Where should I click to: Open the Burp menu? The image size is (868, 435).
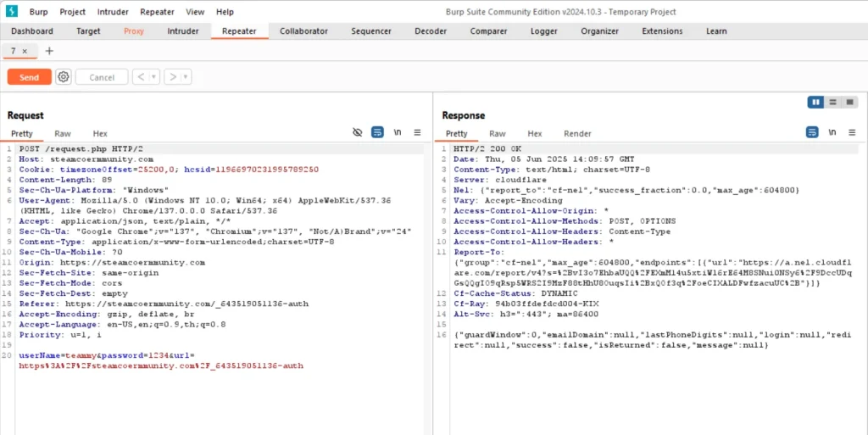point(39,12)
